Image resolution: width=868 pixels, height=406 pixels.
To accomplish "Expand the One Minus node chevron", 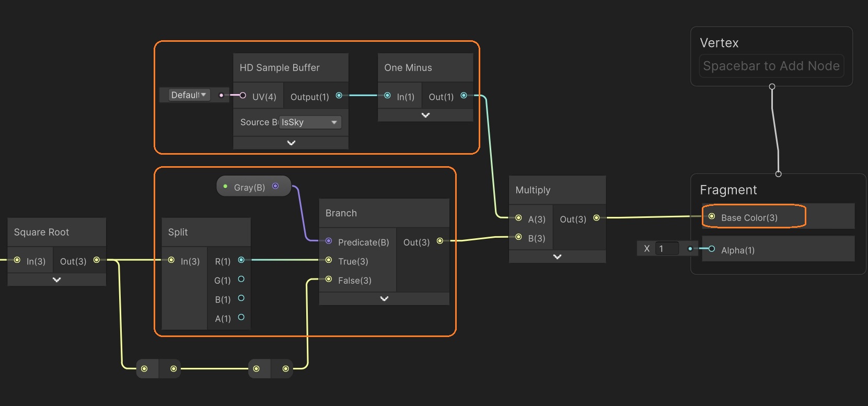I will 425,115.
